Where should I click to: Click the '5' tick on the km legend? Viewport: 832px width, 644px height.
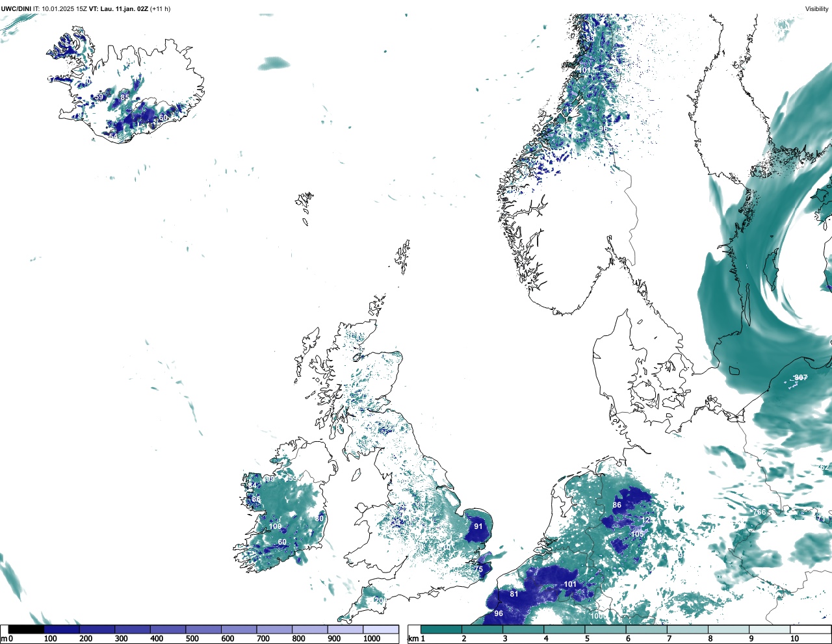587,639
